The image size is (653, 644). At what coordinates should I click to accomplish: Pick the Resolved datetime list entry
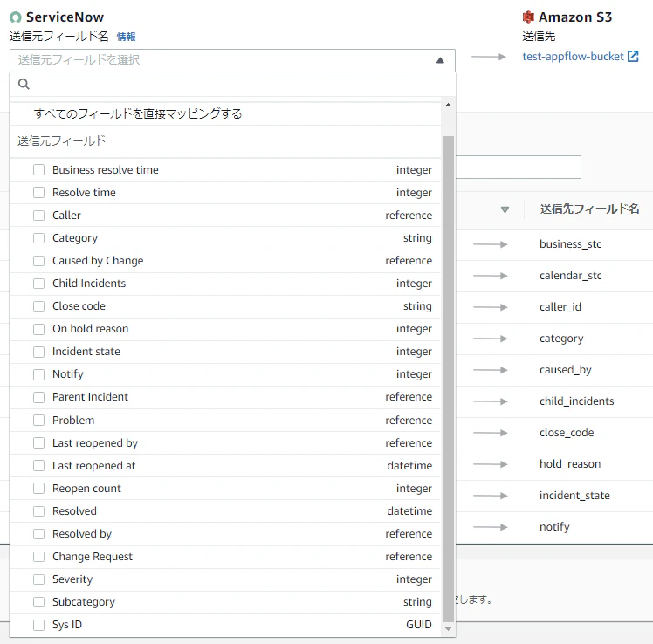point(225,511)
